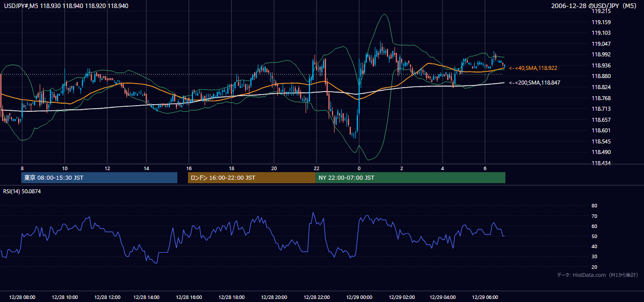The image size is (644, 302).
Task: Click the RSI 70 level label
Action: 594,216
